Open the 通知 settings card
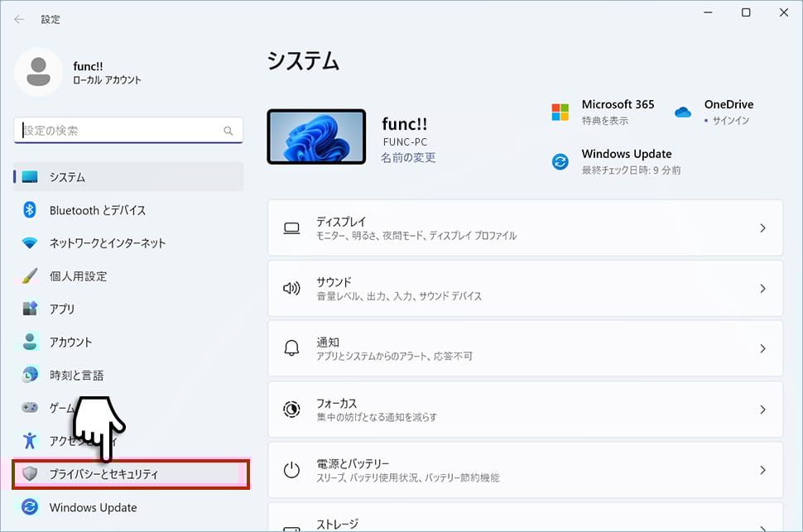Image resolution: width=803 pixels, height=532 pixels. [x=526, y=348]
